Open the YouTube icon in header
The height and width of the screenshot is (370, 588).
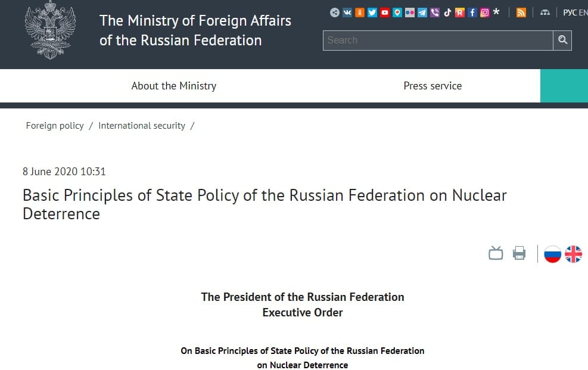coord(385,13)
